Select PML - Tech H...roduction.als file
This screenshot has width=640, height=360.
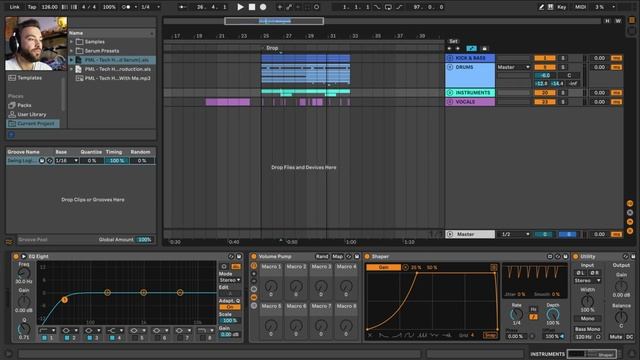118,69
